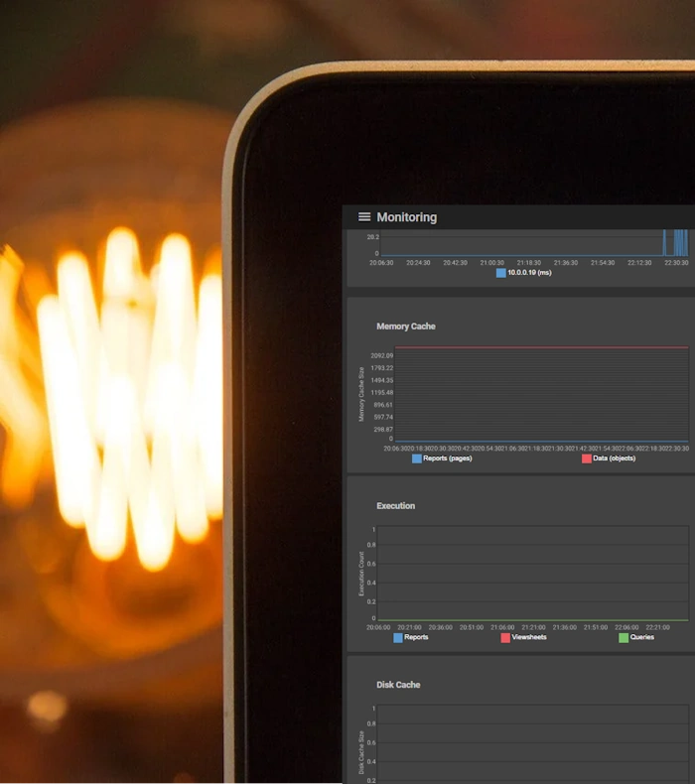
Task: Click the blue Reports square in Execution legend
Action: tap(398, 638)
